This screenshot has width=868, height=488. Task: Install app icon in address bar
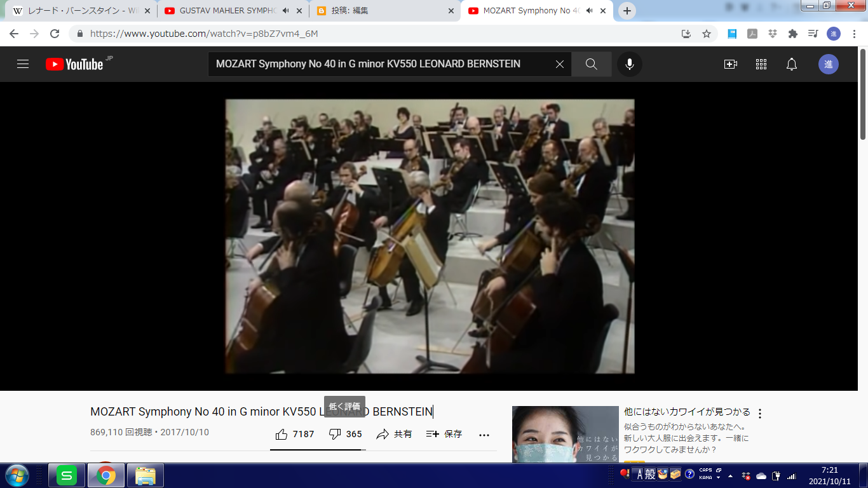click(x=686, y=34)
